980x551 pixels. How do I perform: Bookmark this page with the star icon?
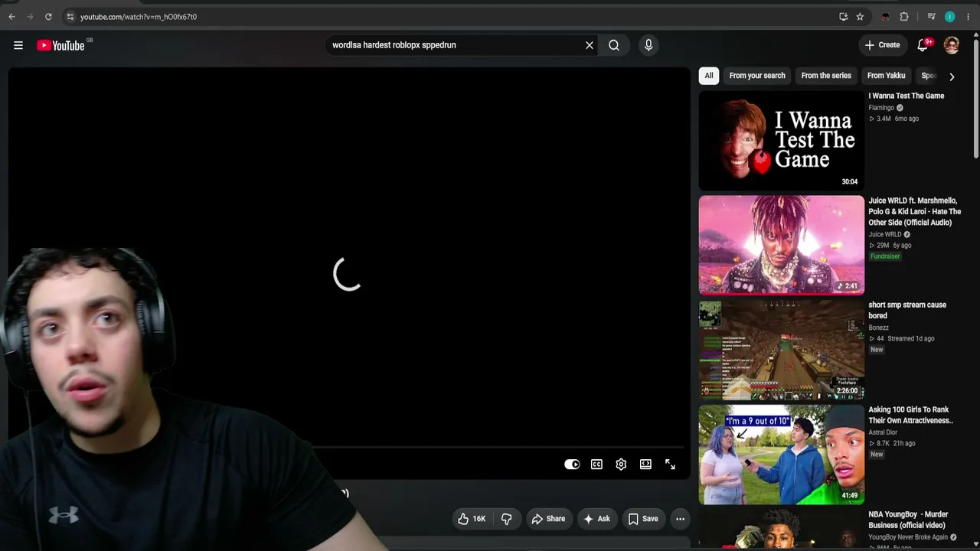click(x=860, y=17)
